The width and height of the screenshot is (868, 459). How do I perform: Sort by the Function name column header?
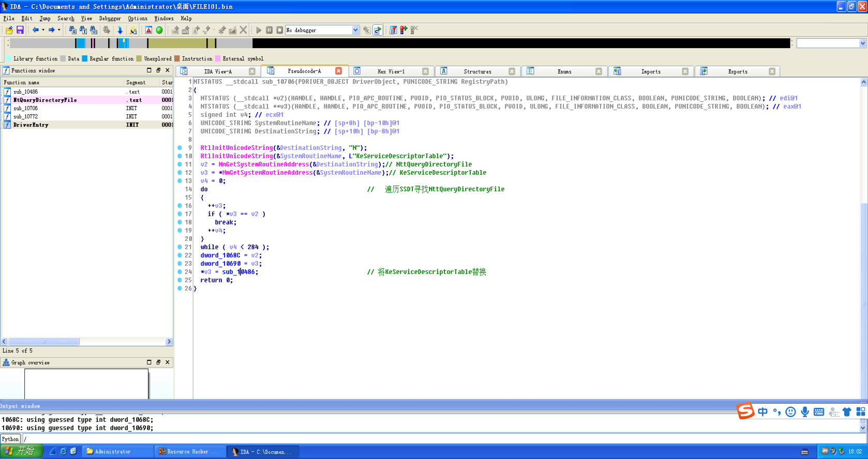coord(63,82)
